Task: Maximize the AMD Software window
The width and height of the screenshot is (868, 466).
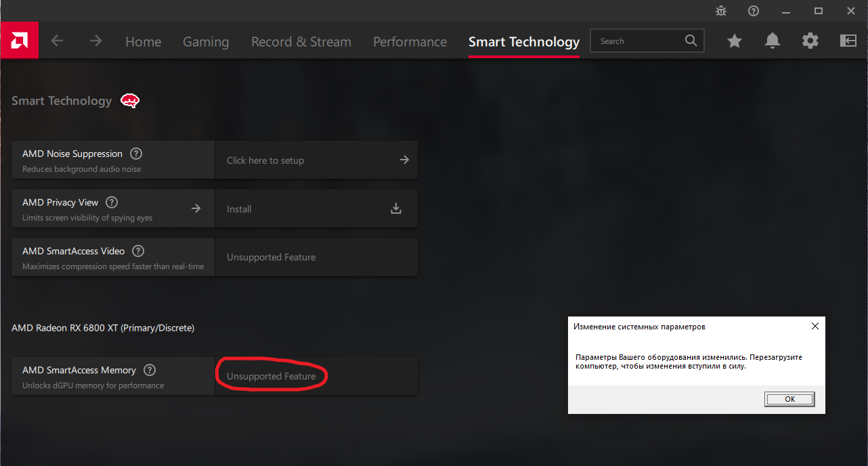Action: click(818, 11)
